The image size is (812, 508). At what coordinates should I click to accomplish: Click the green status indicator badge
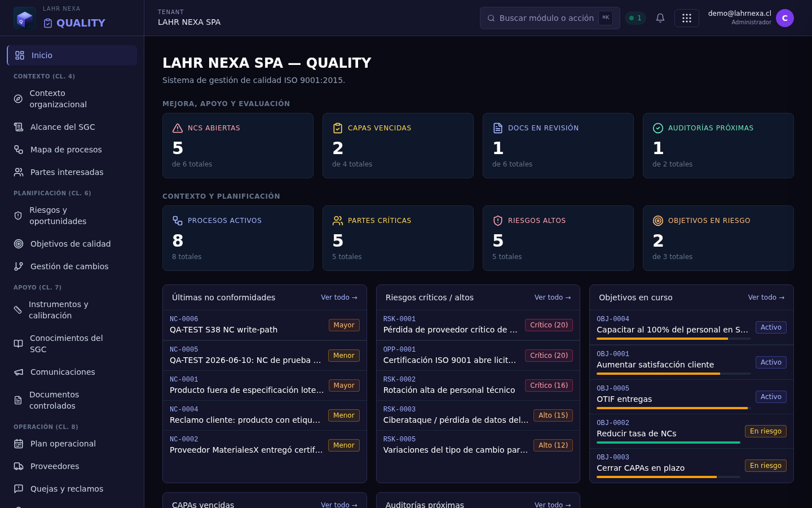pyautogui.click(x=636, y=18)
